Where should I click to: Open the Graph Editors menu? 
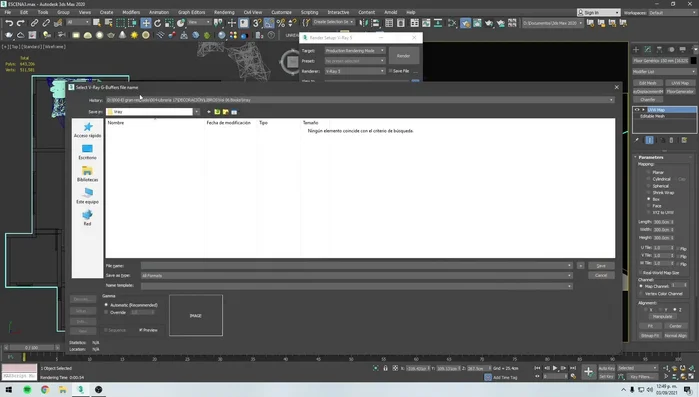click(x=191, y=12)
